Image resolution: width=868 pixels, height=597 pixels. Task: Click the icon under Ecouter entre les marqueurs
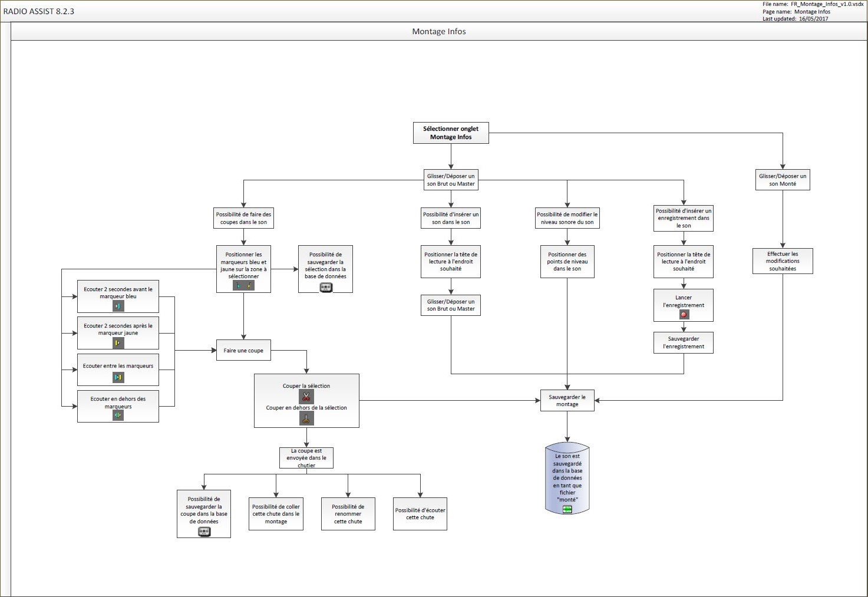(x=118, y=377)
